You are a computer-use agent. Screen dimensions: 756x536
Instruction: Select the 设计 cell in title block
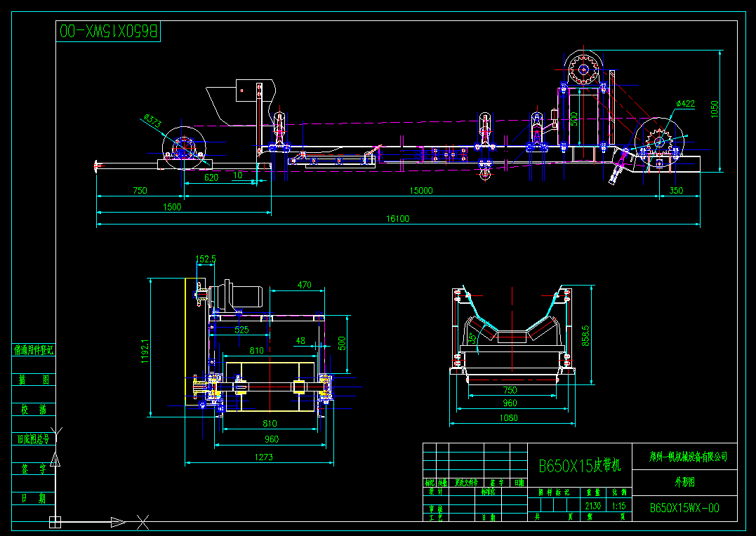point(435,492)
